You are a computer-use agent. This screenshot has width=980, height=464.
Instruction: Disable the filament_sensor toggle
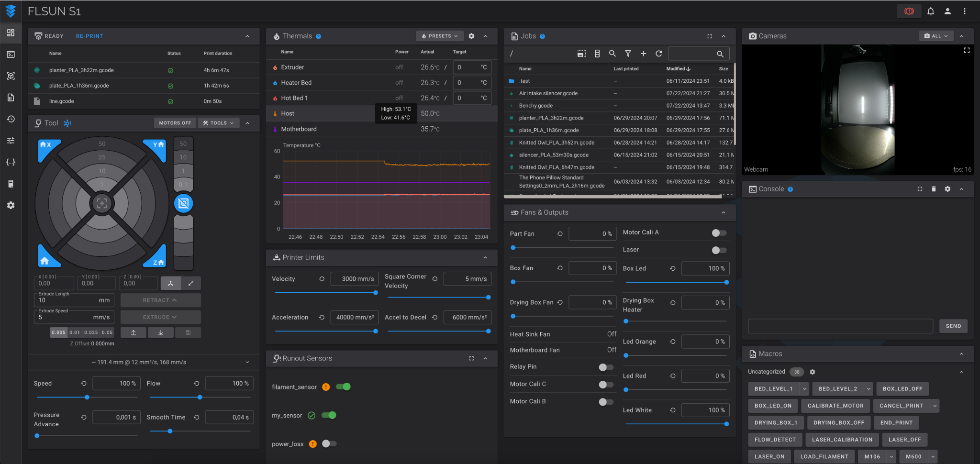pos(343,387)
